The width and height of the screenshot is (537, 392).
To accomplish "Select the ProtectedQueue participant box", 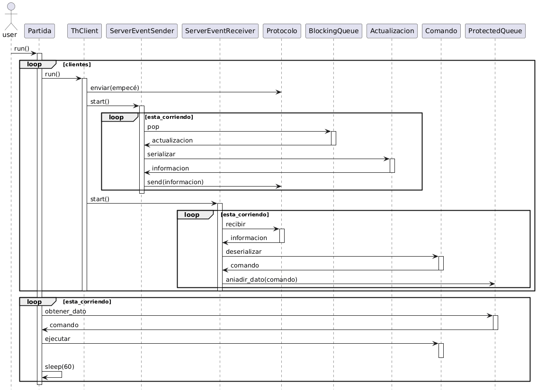I will coord(495,31).
